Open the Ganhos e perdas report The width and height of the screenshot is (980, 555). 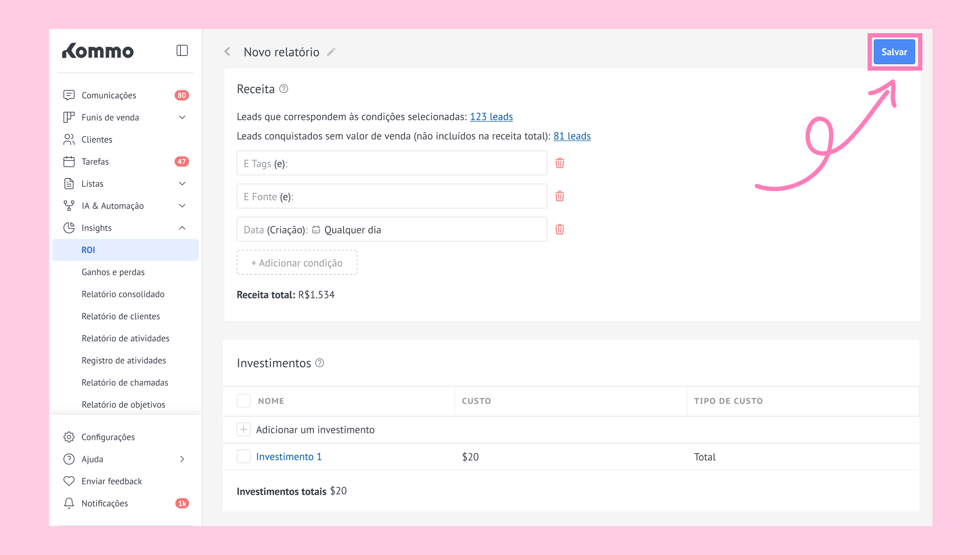pyautogui.click(x=113, y=272)
